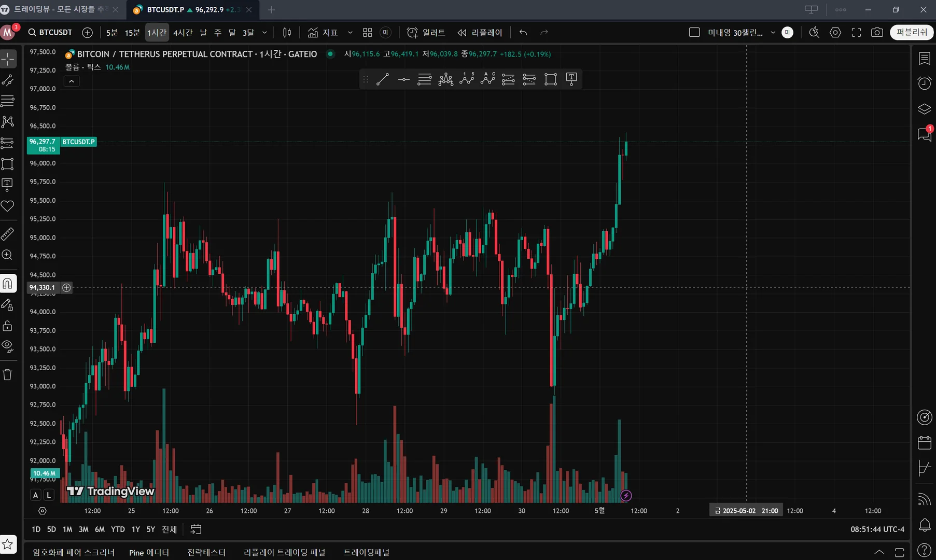Click the 퍼블리쉬 button
The image size is (936, 560).
[x=912, y=33]
